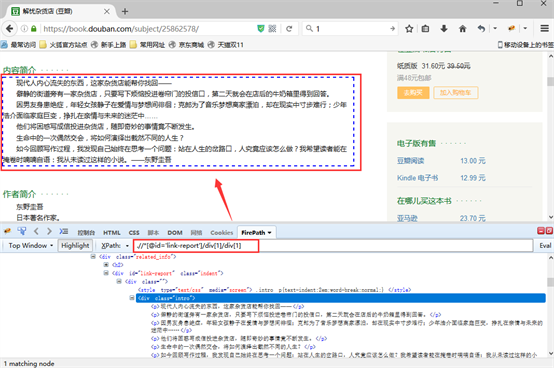Click the 加入购物车 button

point(455,93)
